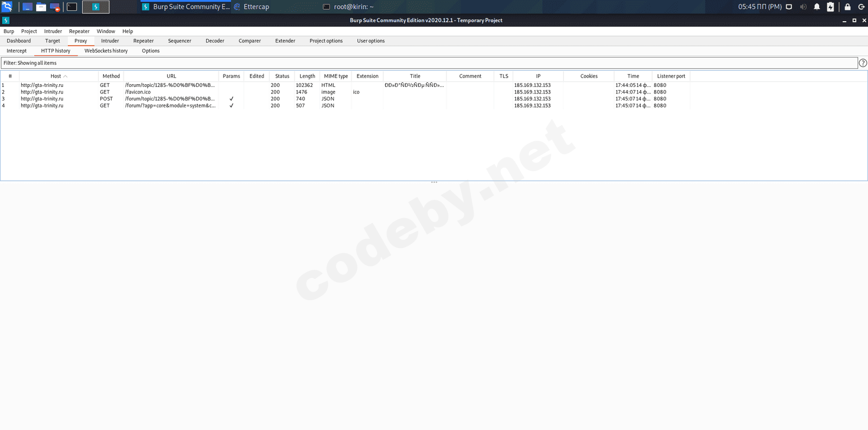Click the Burp Suite title bar logo
868x430 pixels.
(6, 20)
